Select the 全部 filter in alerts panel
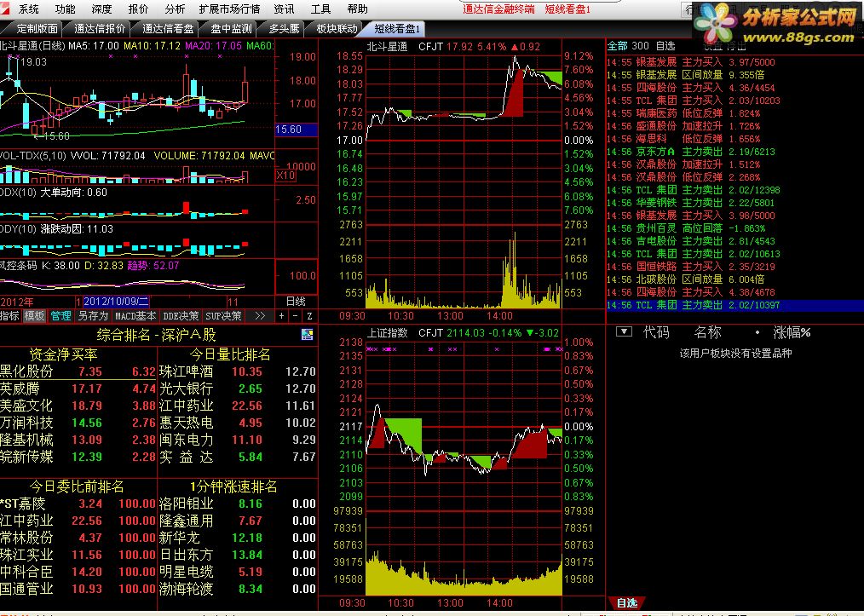The height and width of the screenshot is (616, 864). pyautogui.click(x=618, y=46)
